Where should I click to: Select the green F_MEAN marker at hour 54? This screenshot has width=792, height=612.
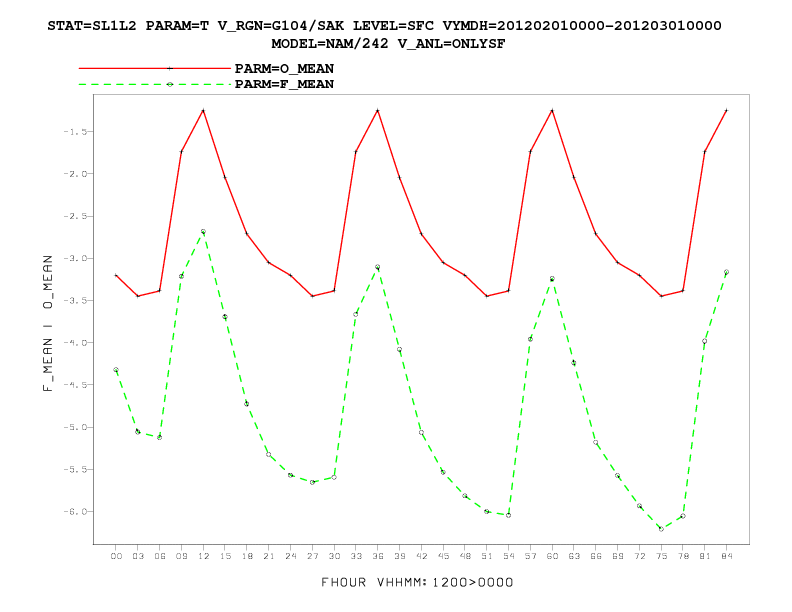click(x=509, y=515)
